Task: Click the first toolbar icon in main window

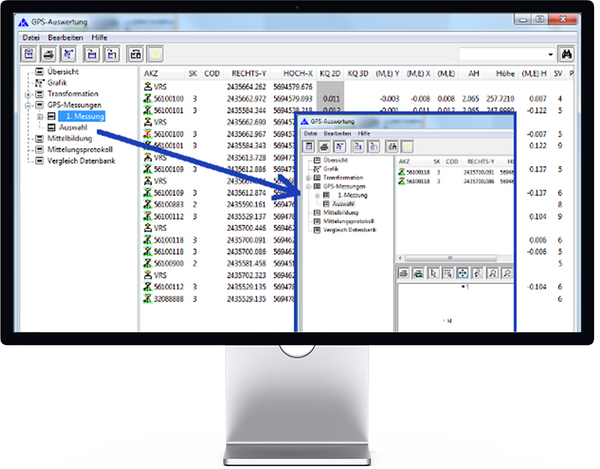Action: point(31,53)
